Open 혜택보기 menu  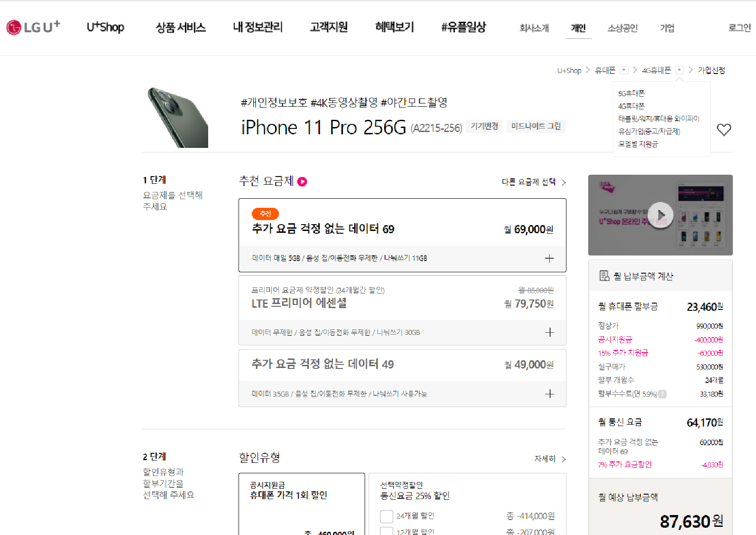(395, 27)
